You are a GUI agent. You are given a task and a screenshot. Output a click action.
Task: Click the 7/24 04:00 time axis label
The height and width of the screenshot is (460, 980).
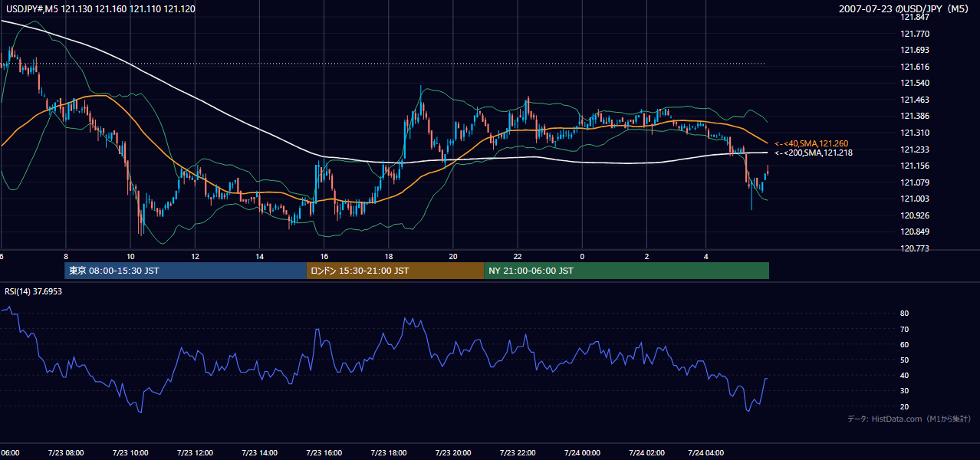point(706,452)
